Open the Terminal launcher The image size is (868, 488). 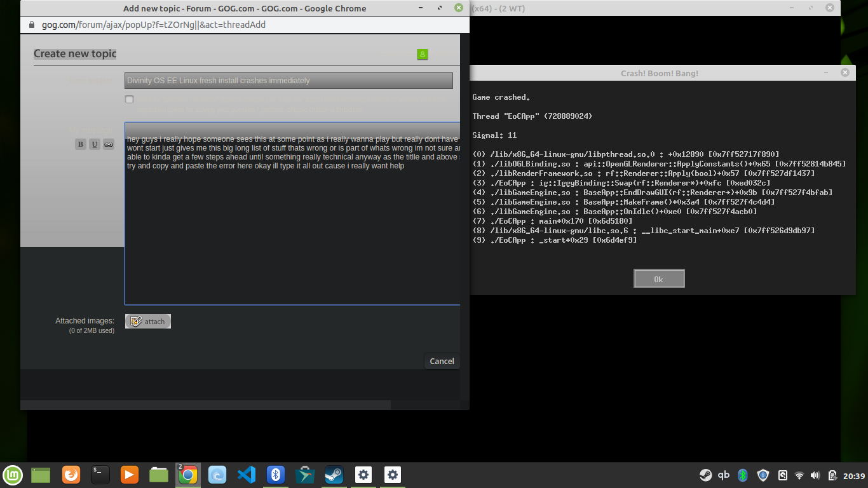click(x=100, y=475)
